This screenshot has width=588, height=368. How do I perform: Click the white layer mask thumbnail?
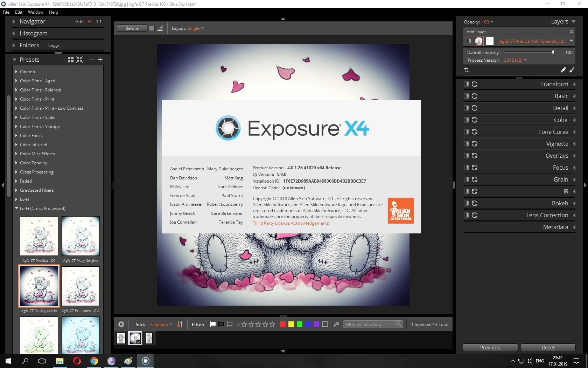(x=490, y=41)
